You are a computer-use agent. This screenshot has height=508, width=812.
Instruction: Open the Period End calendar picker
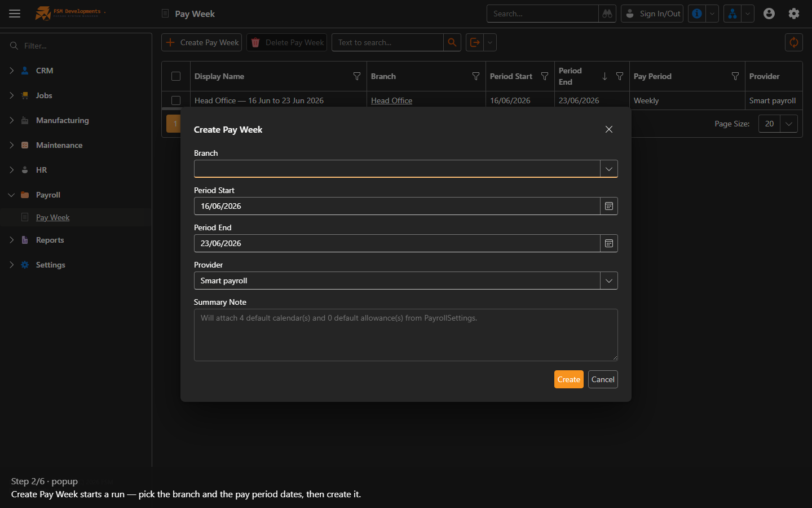point(609,243)
